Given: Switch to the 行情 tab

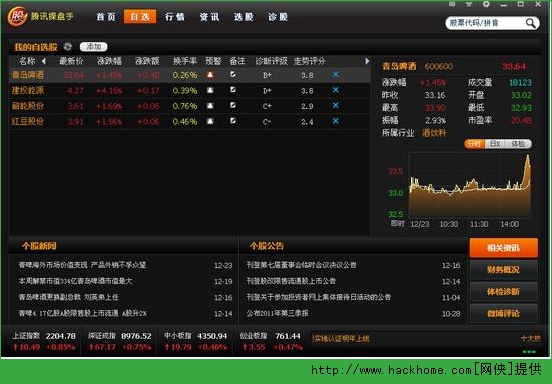Looking at the screenshot, I should click(x=175, y=17).
